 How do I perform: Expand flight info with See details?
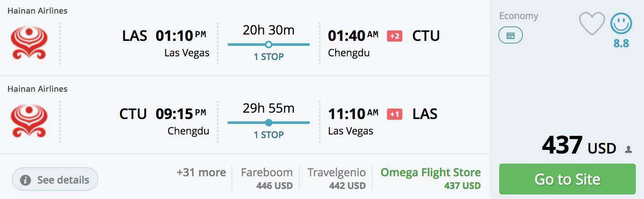pos(55,180)
